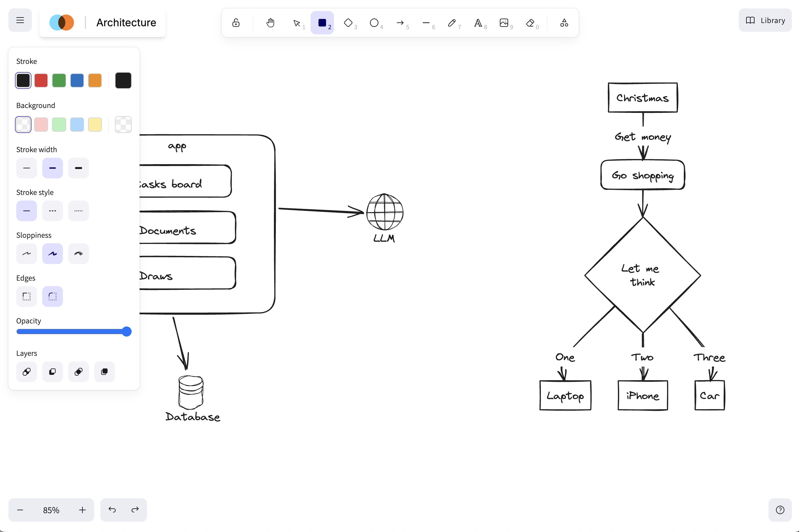Select the Hand pan tool
Image resolution: width=799 pixels, height=532 pixels.
click(x=270, y=23)
